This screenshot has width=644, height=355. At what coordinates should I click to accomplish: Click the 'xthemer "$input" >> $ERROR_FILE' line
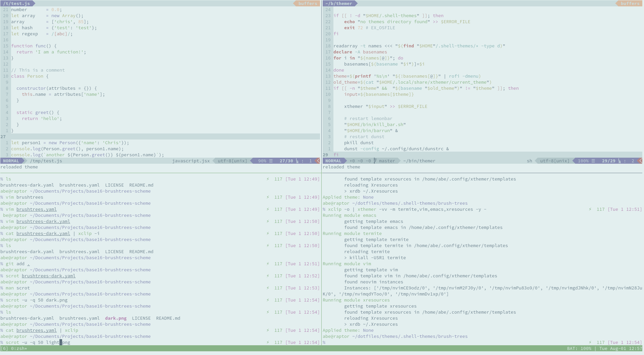coord(386,106)
